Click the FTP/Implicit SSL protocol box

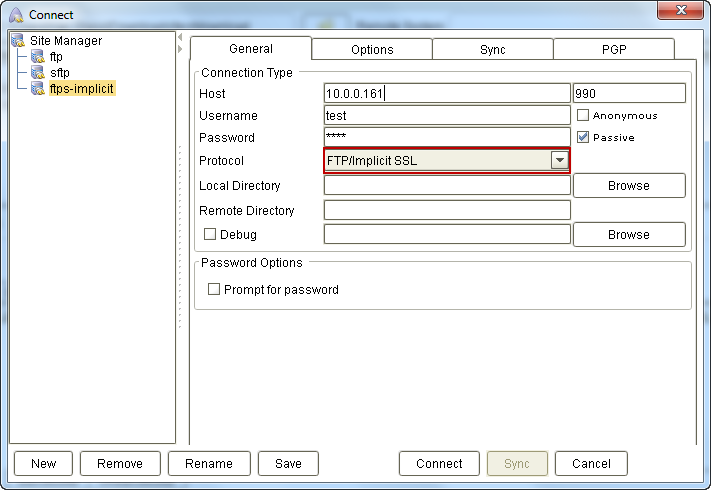pyautogui.click(x=446, y=160)
